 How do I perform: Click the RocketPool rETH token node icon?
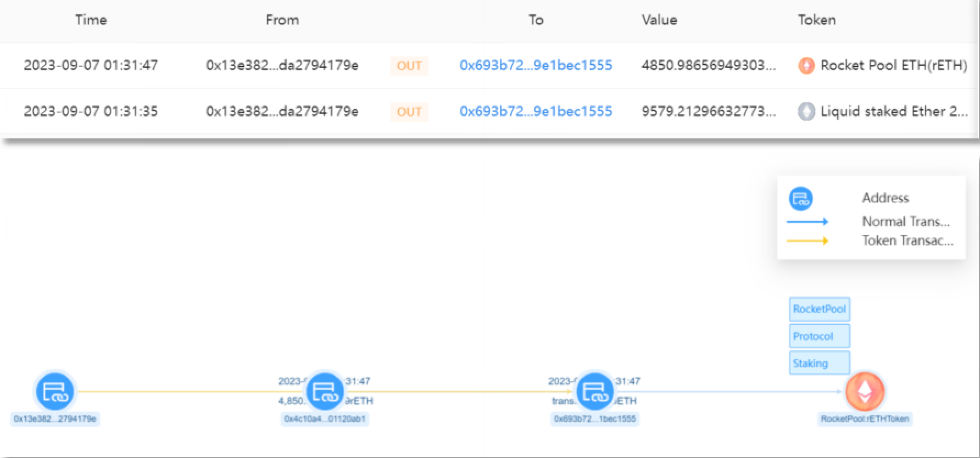865,392
